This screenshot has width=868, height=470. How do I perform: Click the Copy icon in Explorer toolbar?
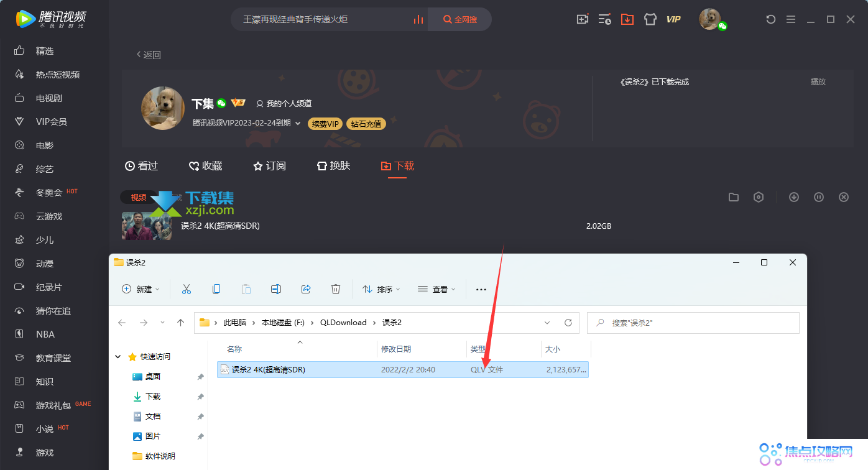click(x=216, y=289)
